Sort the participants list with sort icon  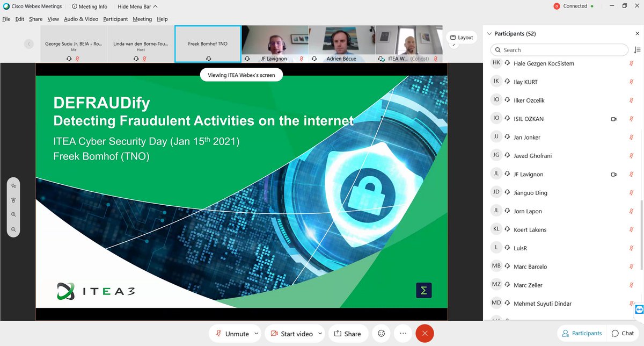pyautogui.click(x=637, y=50)
